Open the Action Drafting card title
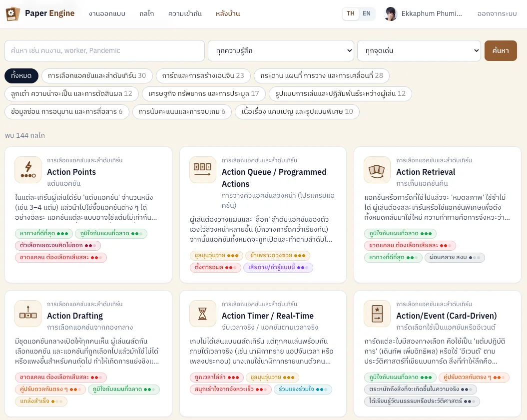This screenshot has width=527, height=420. 75,316
